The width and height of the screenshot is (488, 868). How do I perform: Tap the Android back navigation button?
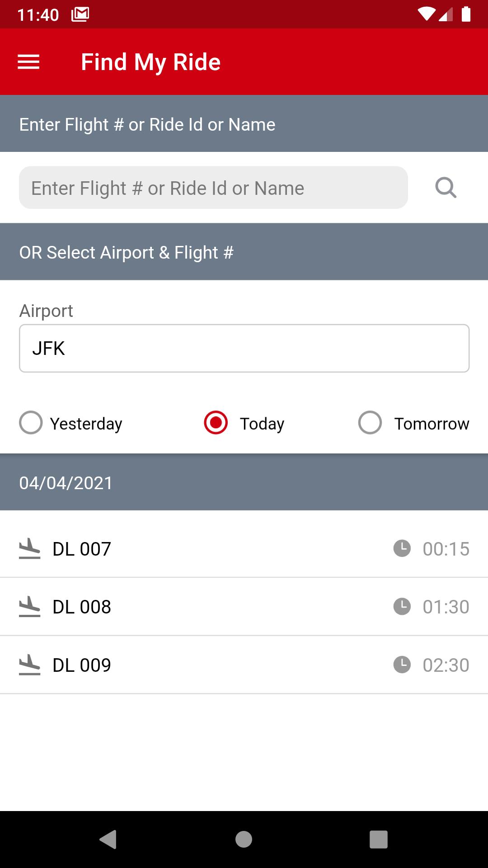tap(108, 840)
